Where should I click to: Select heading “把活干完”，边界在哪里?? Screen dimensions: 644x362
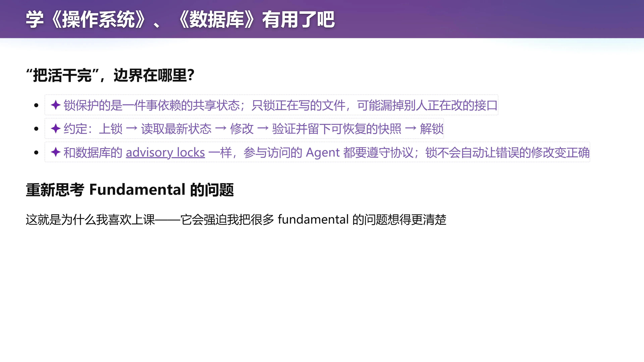coord(110,75)
